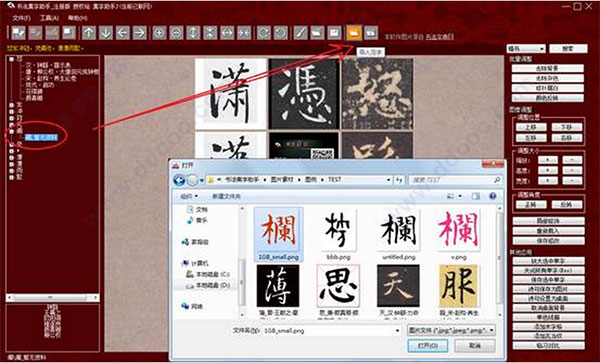Click 新建文件夹 in dialog toolbar
This screenshot has height=363, width=600.
[x=226, y=196]
